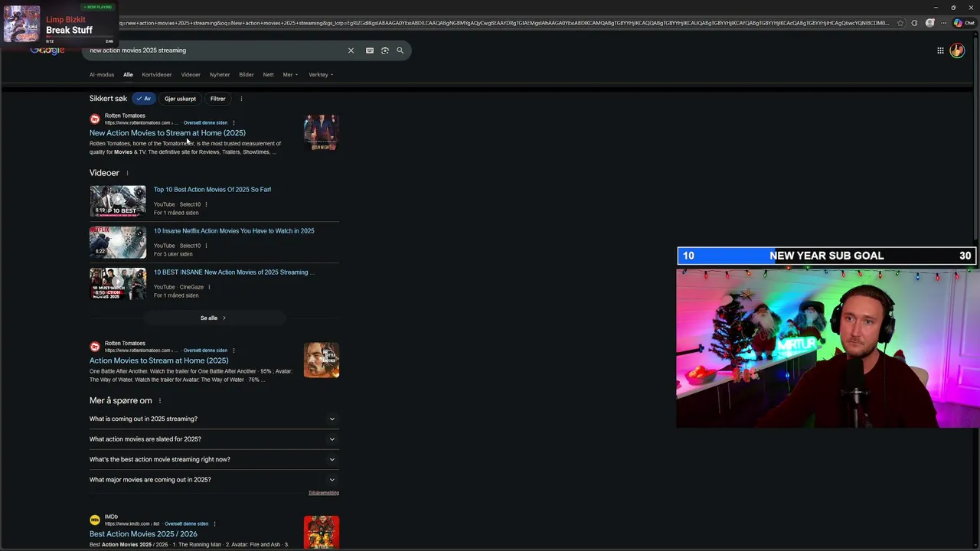Expand 'What major movies are coming out in 2025?'
980x551 pixels.
pos(214,480)
